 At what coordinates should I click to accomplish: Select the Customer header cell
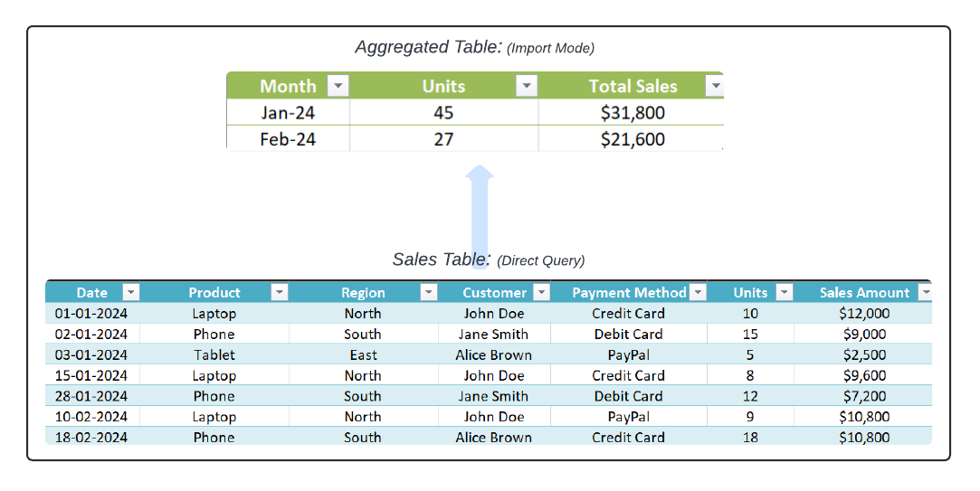coord(494,292)
